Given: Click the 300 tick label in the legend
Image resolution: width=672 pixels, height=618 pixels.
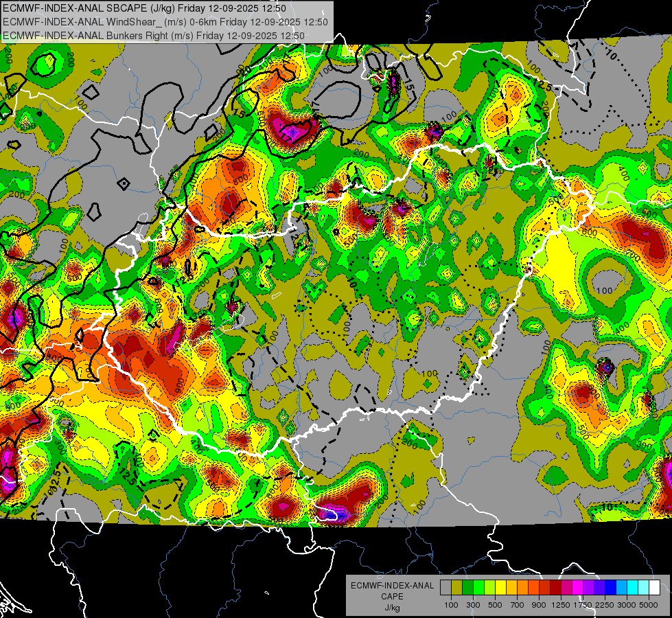Looking at the screenshot, I should [473, 605].
